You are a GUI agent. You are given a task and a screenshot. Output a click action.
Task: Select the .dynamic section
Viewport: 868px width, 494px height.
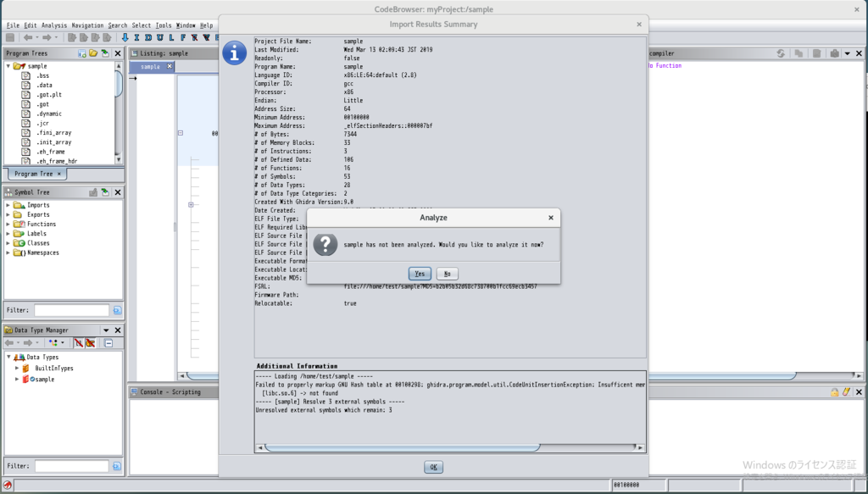click(x=49, y=114)
